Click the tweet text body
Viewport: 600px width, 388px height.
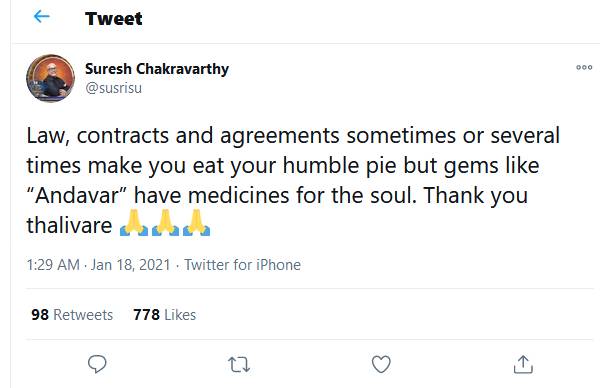(293, 180)
